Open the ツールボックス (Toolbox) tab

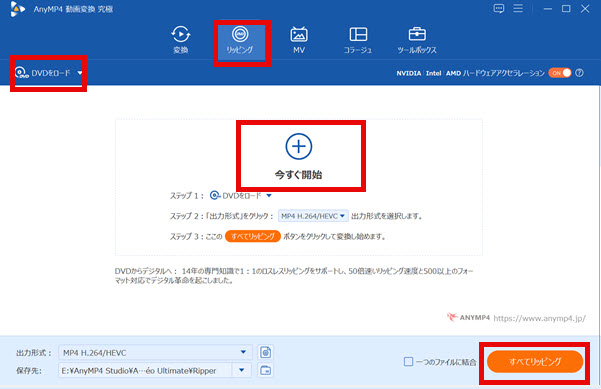point(417,40)
